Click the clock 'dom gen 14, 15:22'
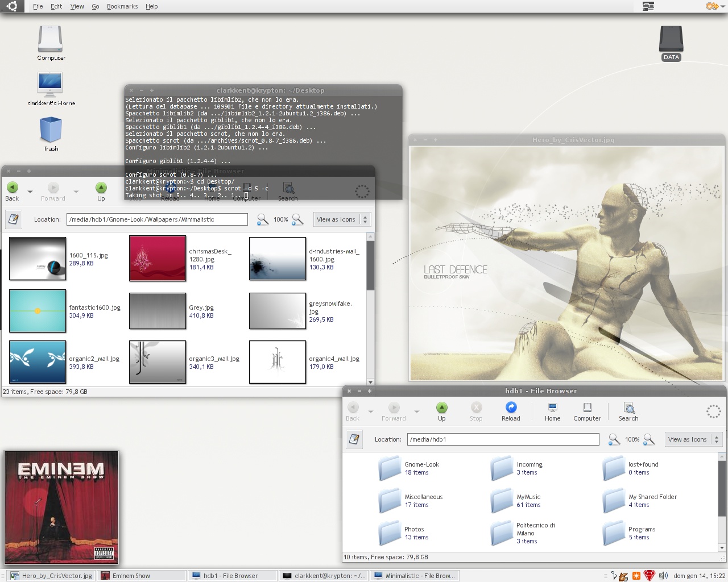Image resolution: width=728 pixels, height=582 pixels. [699, 576]
